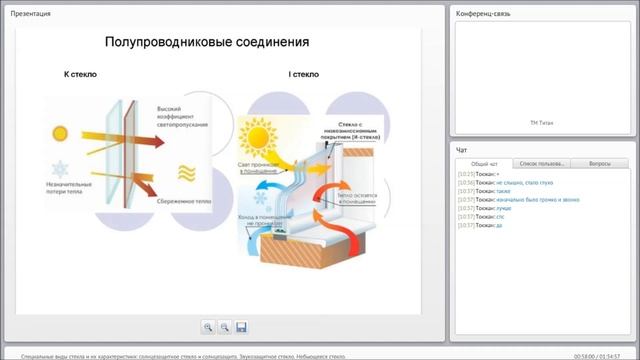Click the K-glass diagram image on the slide
The height and width of the screenshot is (360, 640).
click(x=129, y=154)
